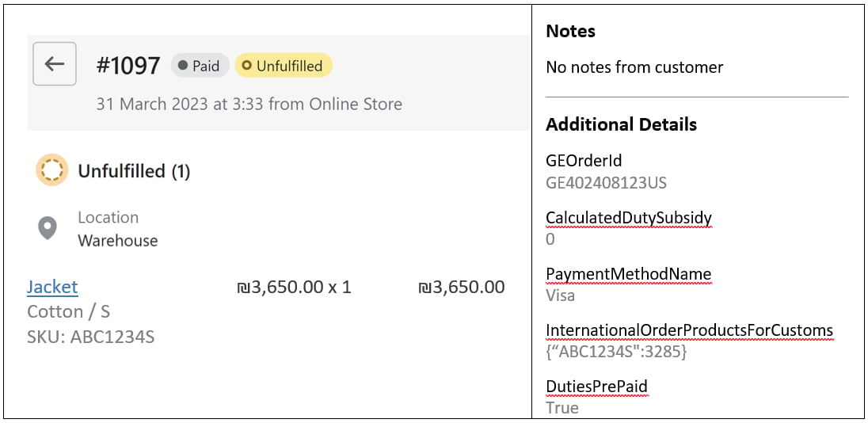Screen dimensions: 868x423
Task: Click the PaymentMethodName value Visa
Action: [560, 295]
